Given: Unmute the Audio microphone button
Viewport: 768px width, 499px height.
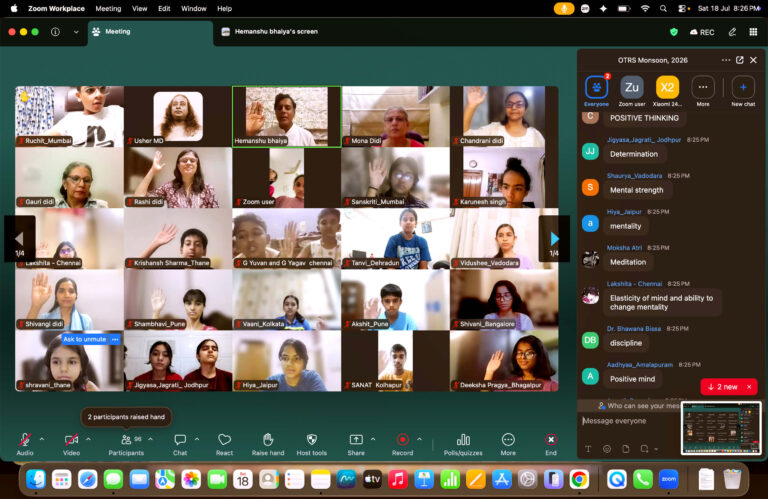Looking at the screenshot, I should pyautogui.click(x=24, y=444).
